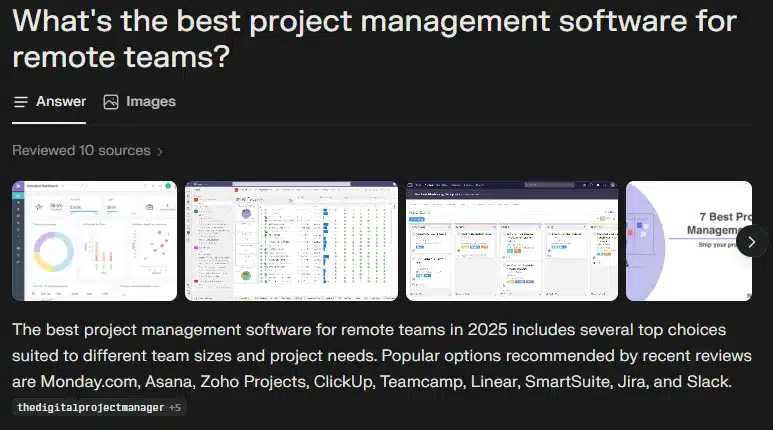The width and height of the screenshot is (773, 430).
Task: Click the carousel next arrow button
Action: (x=752, y=241)
